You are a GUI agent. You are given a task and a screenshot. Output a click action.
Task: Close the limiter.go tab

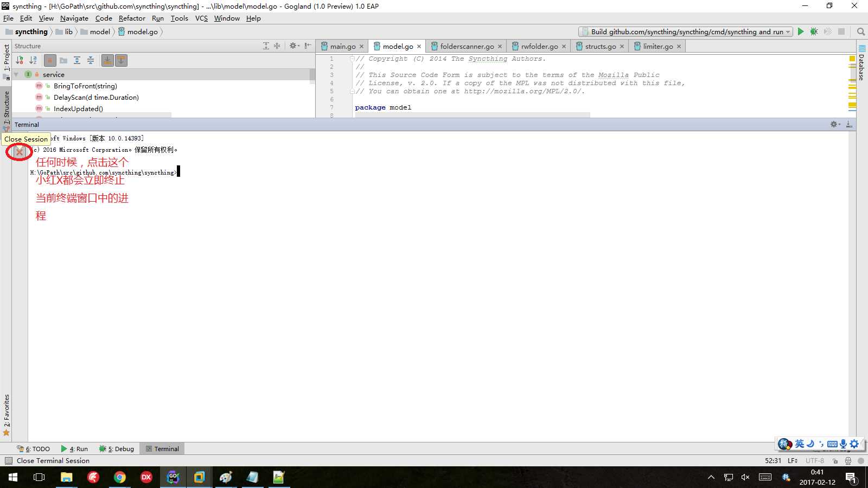click(x=679, y=47)
